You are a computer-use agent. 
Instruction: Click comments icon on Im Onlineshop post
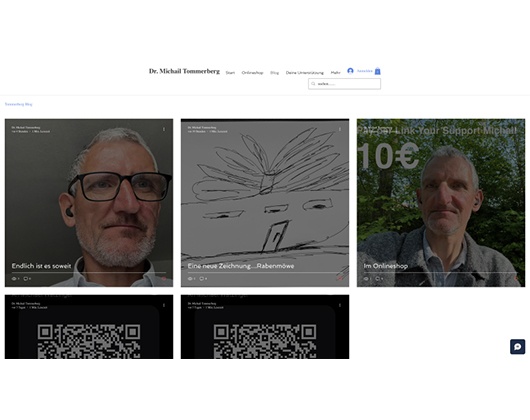coord(379,278)
